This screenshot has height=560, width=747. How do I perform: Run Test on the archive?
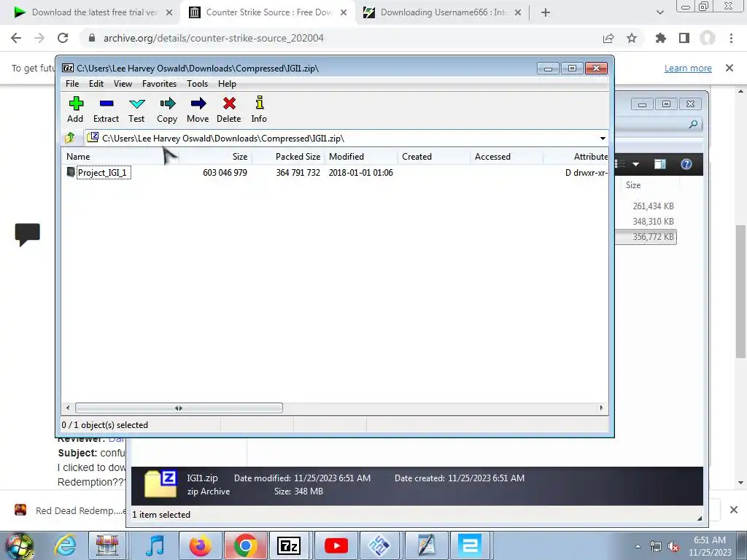coord(136,109)
